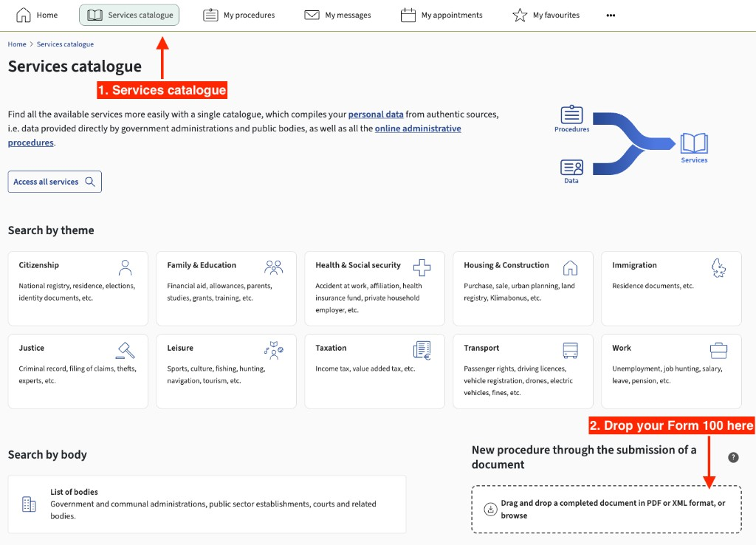Click the Services catalogue breadcrumb link
The image size is (756, 545).
[65, 44]
